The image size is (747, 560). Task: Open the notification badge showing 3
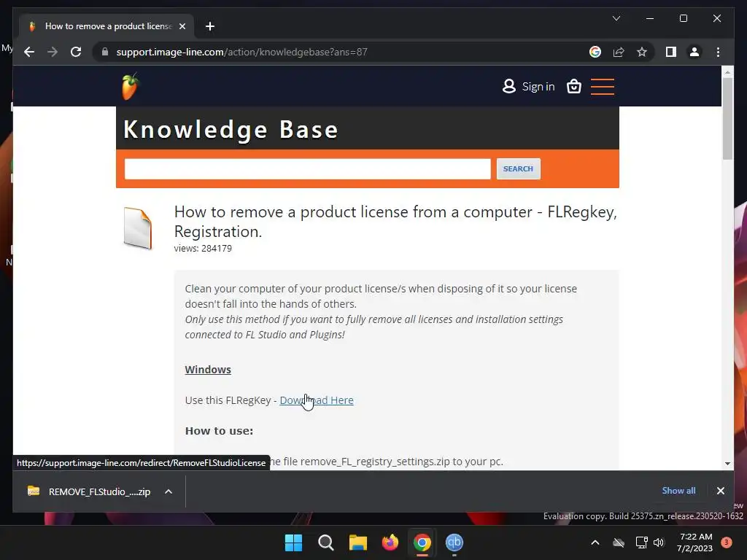click(727, 542)
